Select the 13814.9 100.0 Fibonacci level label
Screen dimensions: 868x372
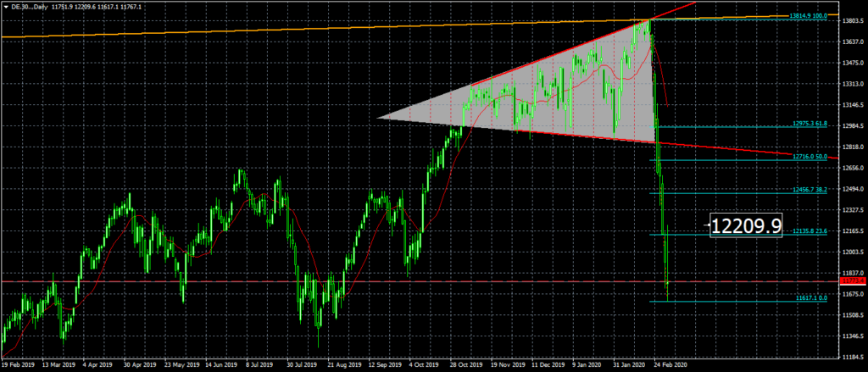point(808,16)
